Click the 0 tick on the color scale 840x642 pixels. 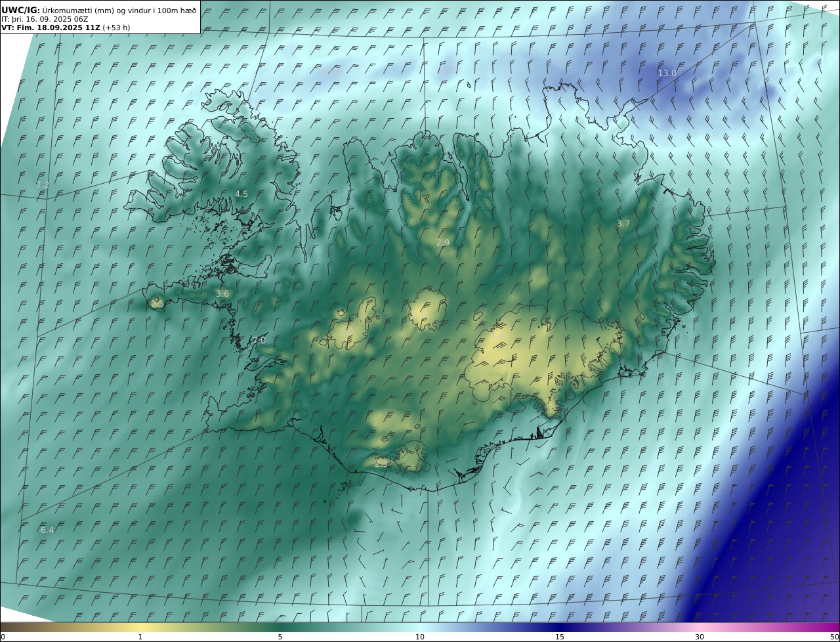click(x=3, y=637)
